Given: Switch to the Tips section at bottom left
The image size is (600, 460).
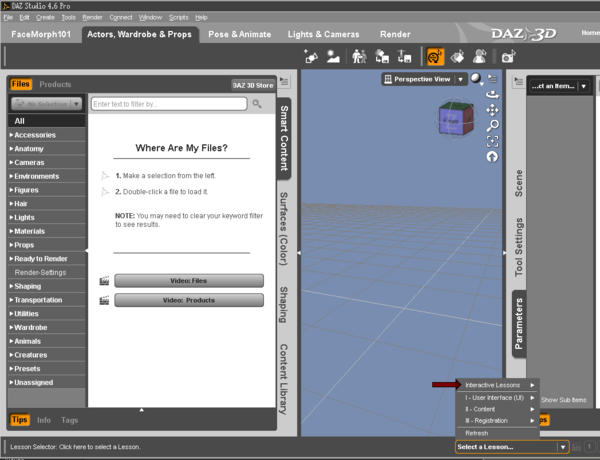Looking at the screenshot, I should [20, 420].
